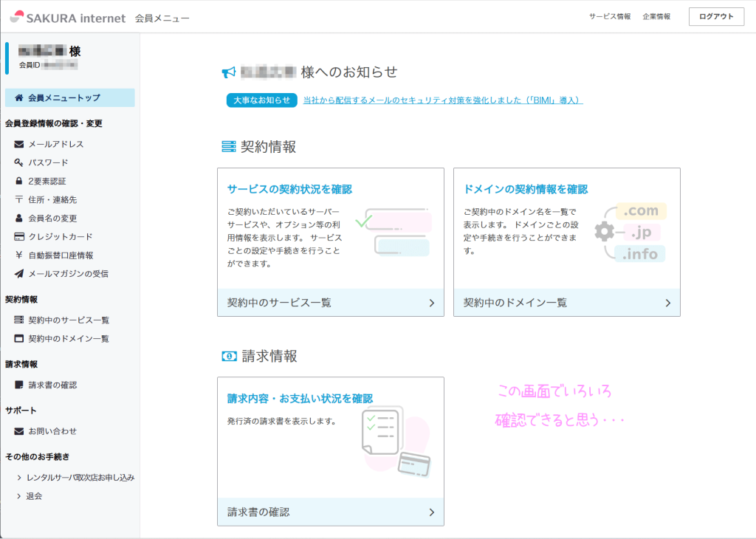Click the envelope icon beside メールアドレス
This screenshot has height=539, width=756.
(x=19, y=144)
